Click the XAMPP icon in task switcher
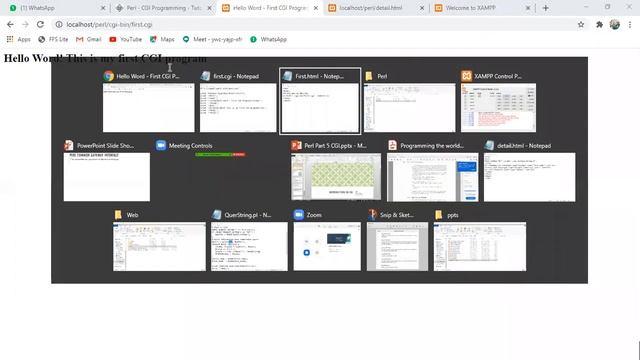 [x=466, y=76]
